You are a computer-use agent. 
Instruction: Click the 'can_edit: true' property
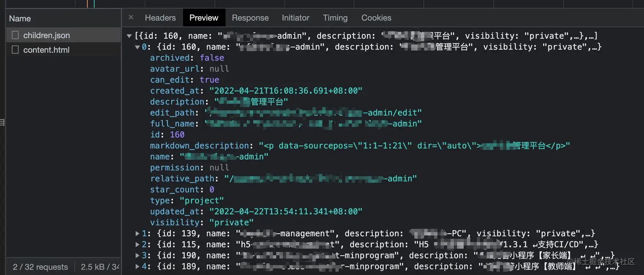184,80
